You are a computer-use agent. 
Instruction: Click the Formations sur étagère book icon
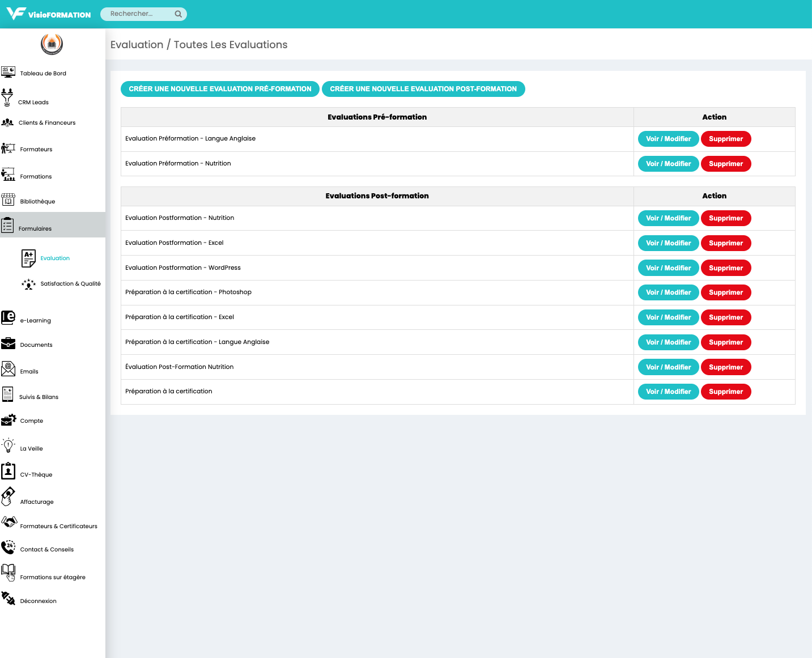coord(8,572)
